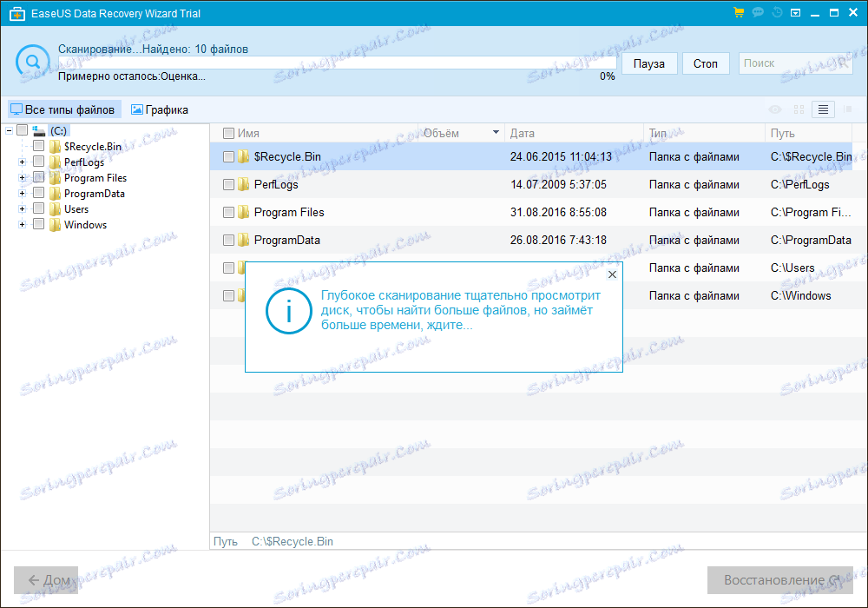Close the deep scan info popup

coord(612,274)
